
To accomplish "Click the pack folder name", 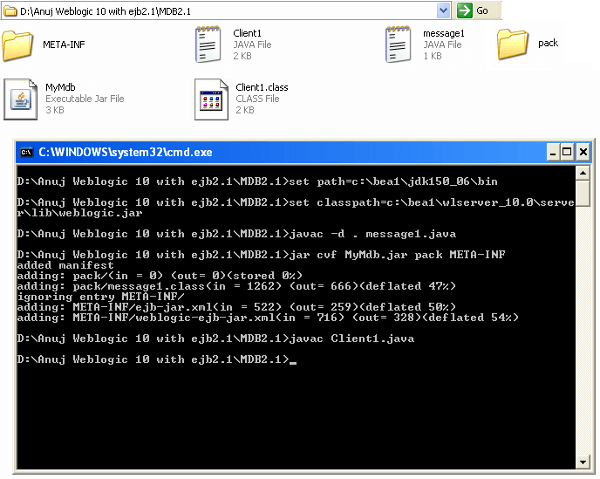I will (x=548, y=43).
